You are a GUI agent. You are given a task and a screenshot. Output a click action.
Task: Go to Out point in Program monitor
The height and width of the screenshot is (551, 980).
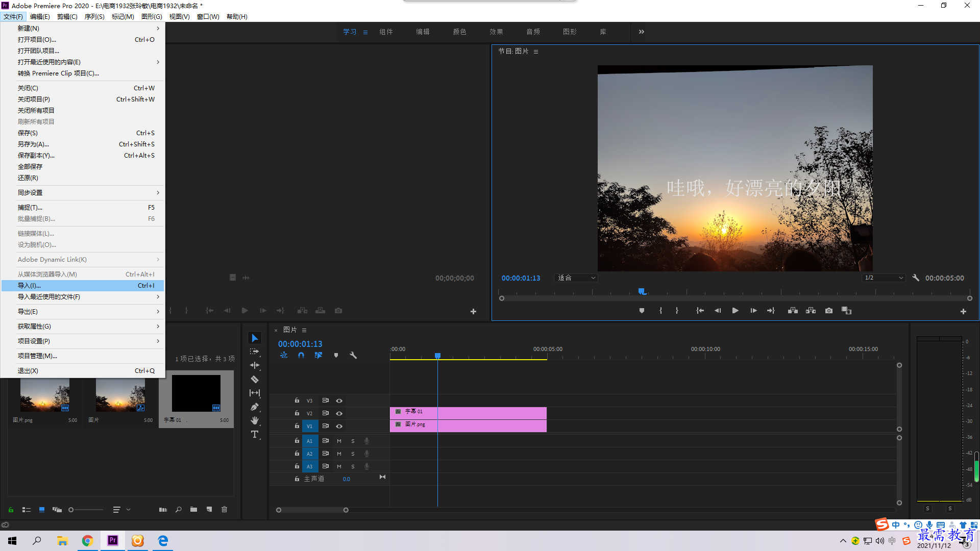point(771,311)
